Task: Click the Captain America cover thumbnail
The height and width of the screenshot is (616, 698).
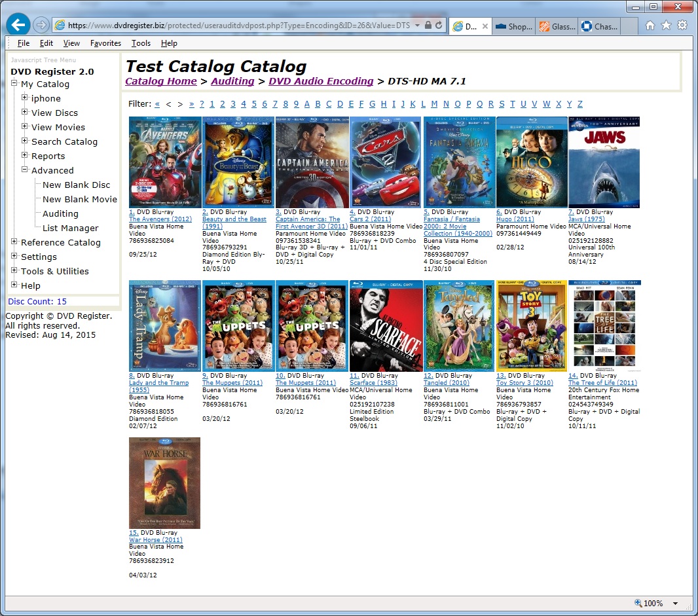Action: 312,162
